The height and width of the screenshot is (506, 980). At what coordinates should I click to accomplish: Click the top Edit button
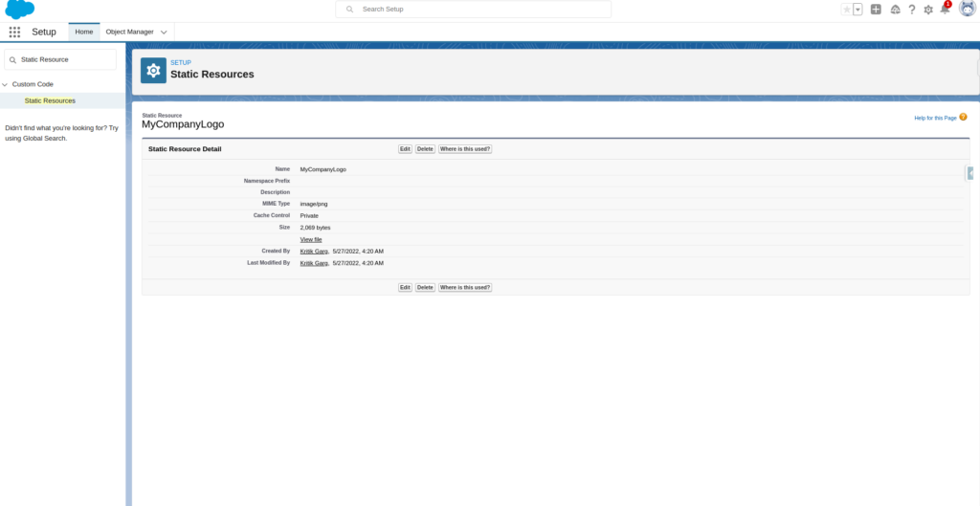(405, 149)
